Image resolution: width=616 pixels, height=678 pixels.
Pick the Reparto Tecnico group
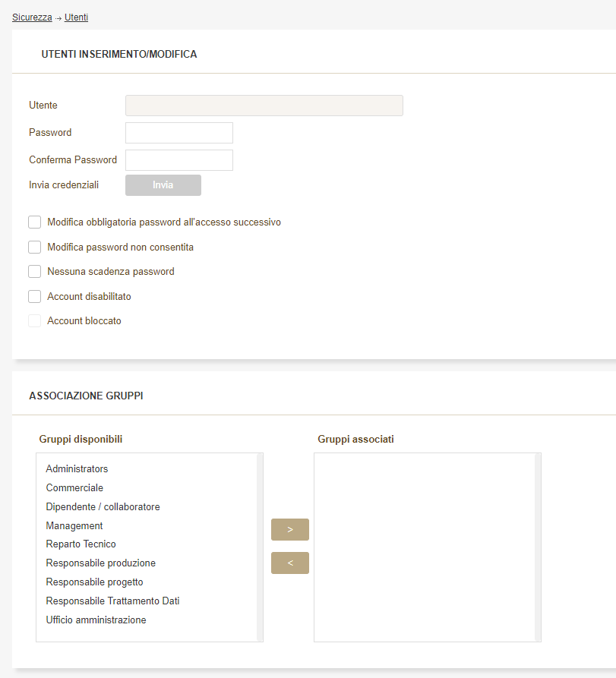pos(81,544)
